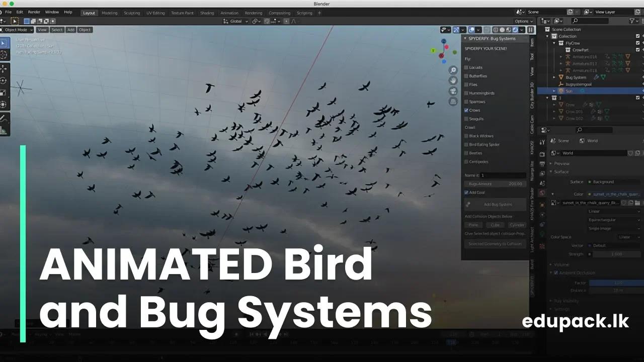Click the snapping magnet icon in the header
Viewport: 644px width, 362px height.
click(255, 21)
